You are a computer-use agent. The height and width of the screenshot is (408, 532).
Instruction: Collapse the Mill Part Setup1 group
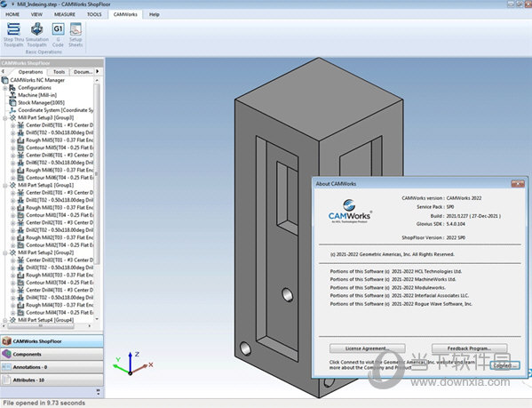pyautogui.click(x=5, y=185)
